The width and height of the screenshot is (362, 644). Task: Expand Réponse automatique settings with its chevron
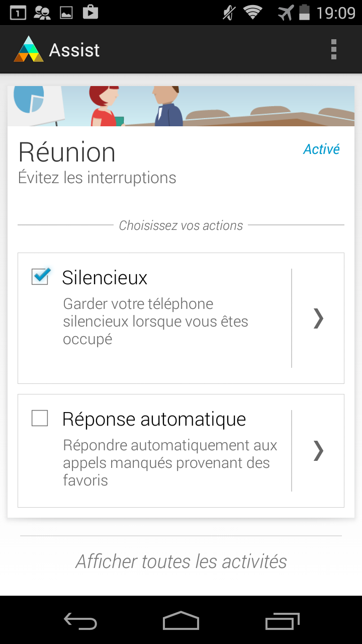318,450
